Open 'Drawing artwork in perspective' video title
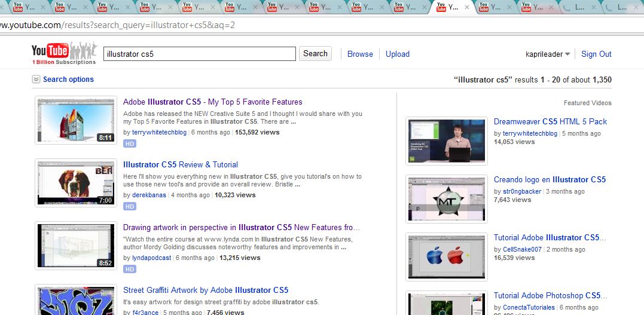 coord(242,228)
